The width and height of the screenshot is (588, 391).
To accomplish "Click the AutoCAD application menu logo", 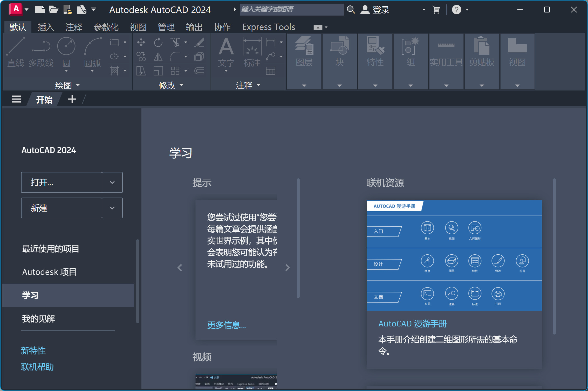I will [16, 9].
